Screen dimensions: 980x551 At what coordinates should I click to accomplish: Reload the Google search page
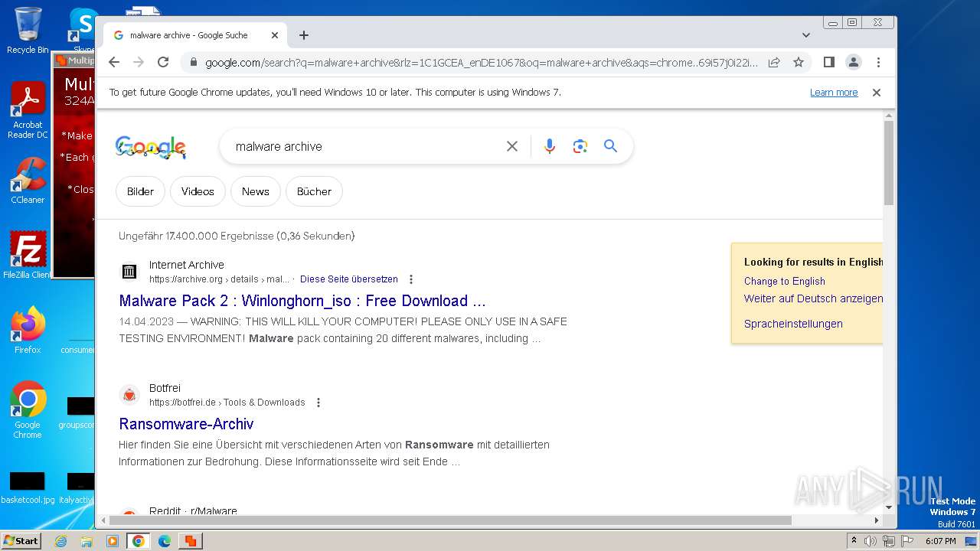tap(163, 62)
